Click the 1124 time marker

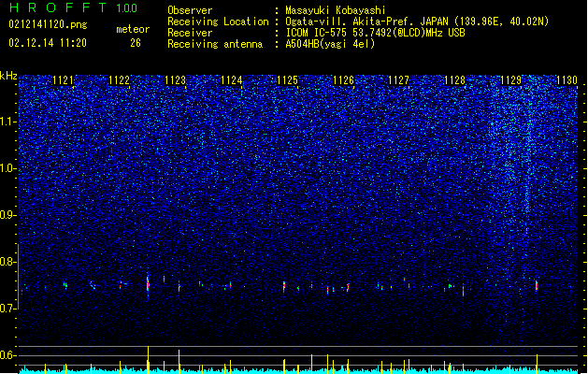[x=232, y=80]
